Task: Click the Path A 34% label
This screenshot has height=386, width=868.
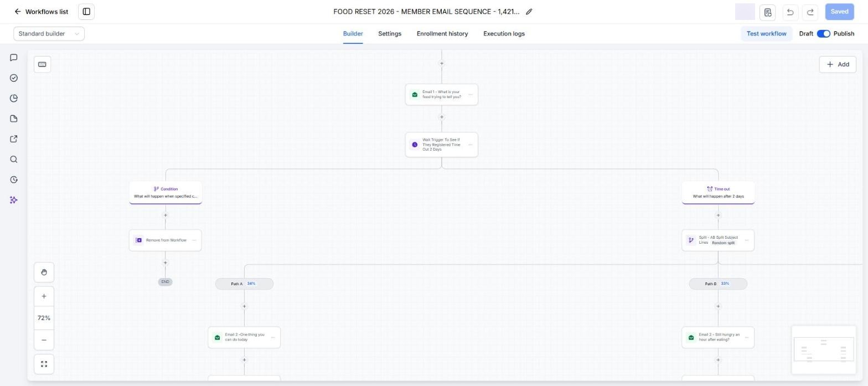Action: tap(244, 284)
